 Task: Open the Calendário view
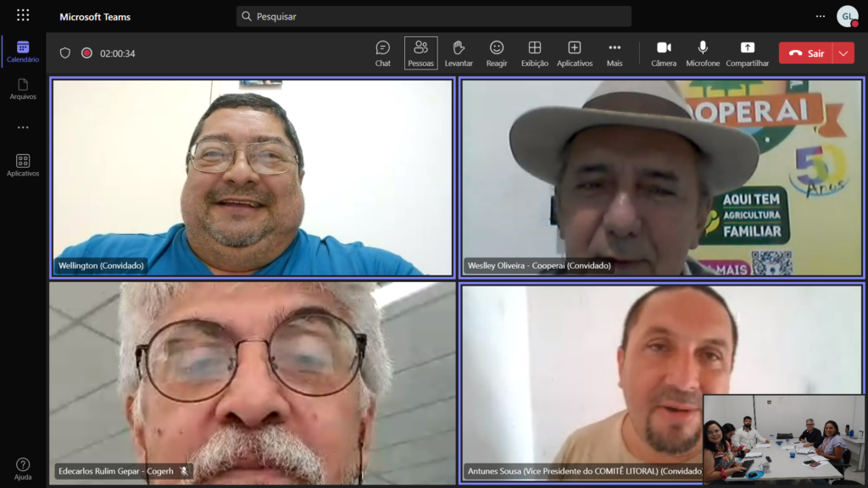pos(23,52)
